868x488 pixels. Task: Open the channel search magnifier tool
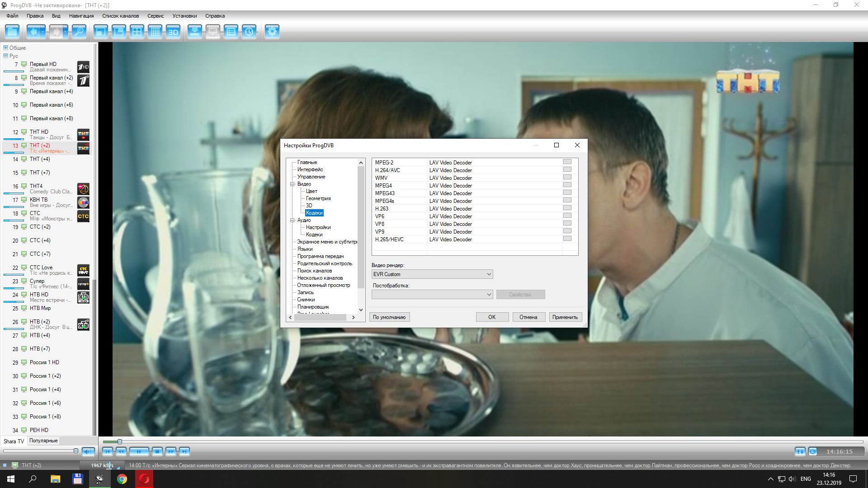(79, 32)
